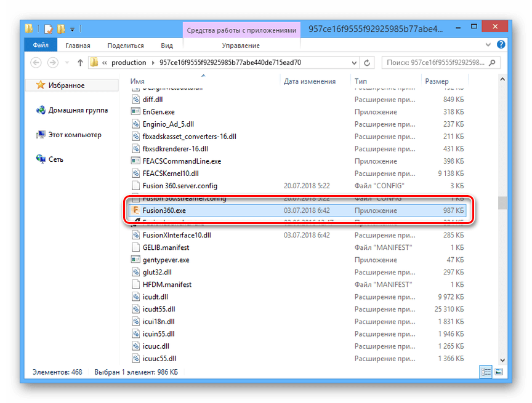Click the new folder icon in title bar
The height and width of the screenshot is (403, 532).
pos(61,29)
